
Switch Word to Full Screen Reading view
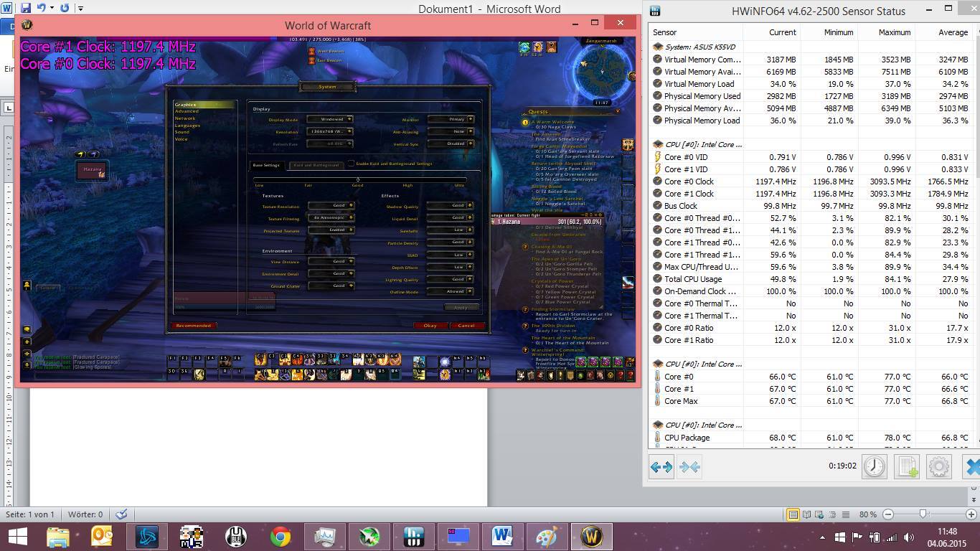(806, 514)
